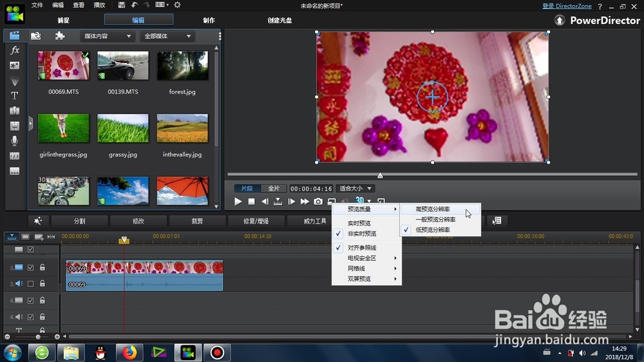The image size is (644, 362).
Task: Click the PowerDirector upgrade arrow icon
Action: (560, 20)
